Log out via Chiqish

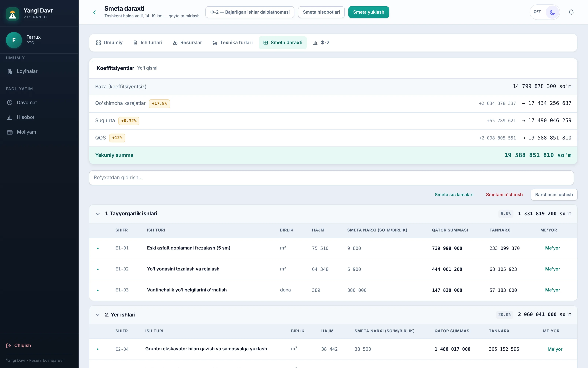tap(18, 345)
